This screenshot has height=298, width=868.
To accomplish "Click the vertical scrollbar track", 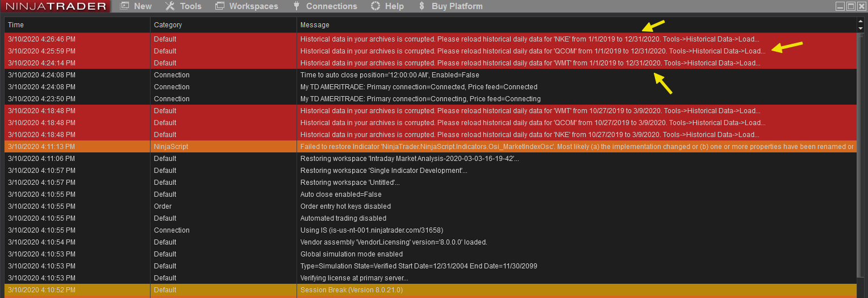I will 860,171.
